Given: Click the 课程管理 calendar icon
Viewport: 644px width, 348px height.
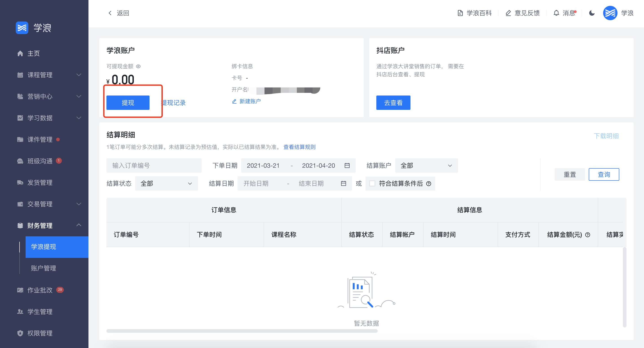Looking at the screenshot, I should pyautogui.click(x=20, y=75).
